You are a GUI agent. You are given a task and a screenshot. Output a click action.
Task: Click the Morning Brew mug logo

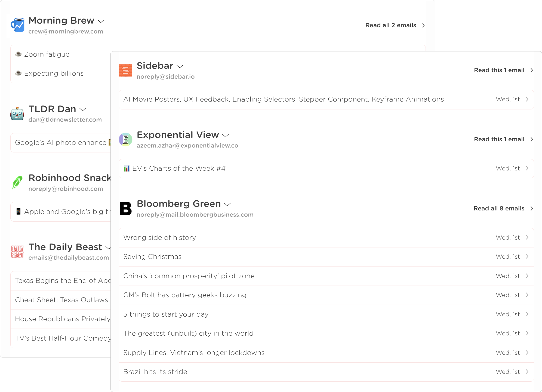coord(17,25)
